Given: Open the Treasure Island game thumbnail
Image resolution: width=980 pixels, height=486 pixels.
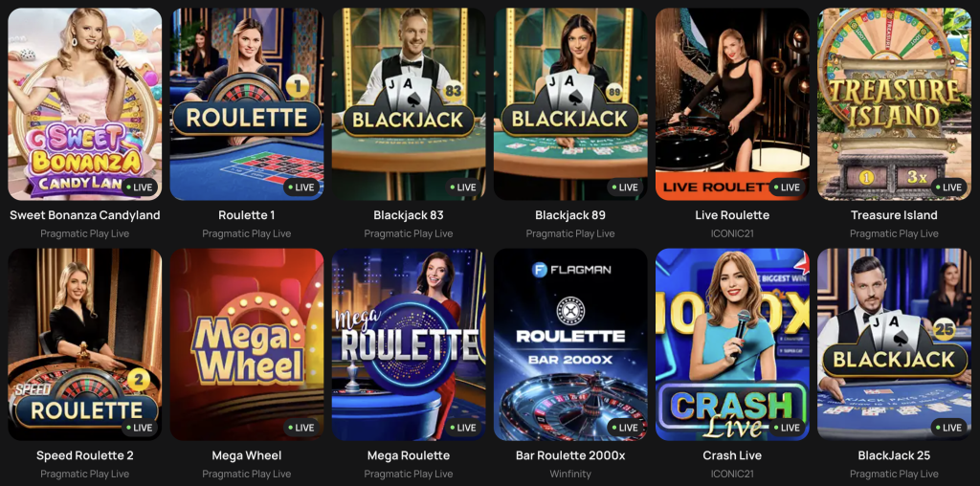Looking at the screenshot, I should [x=895, y=104].
